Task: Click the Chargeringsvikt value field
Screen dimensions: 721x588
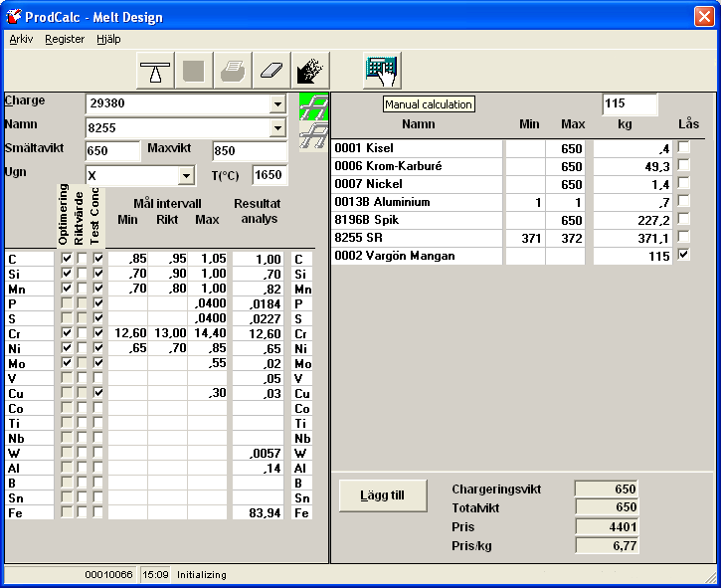Action: click(607, 489)
